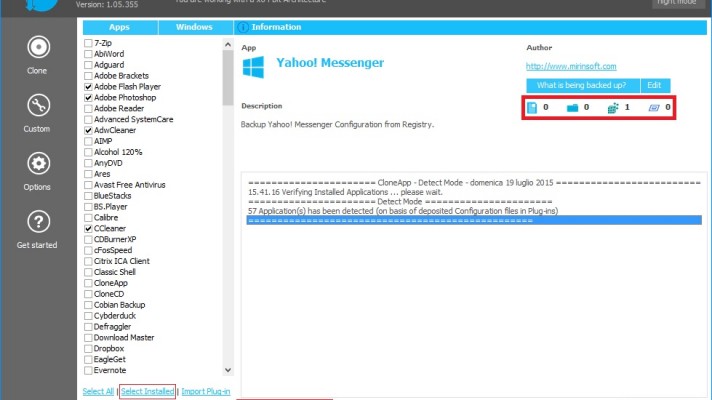Click the Information circle icon
712x400 pixels.
point(243,27)
